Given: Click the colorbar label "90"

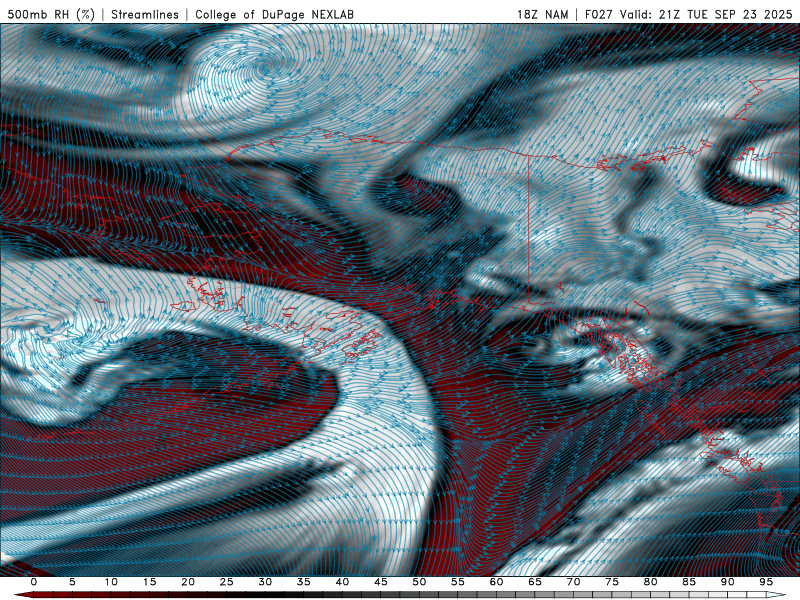Looking at the screenshot, I should (728, 582).
